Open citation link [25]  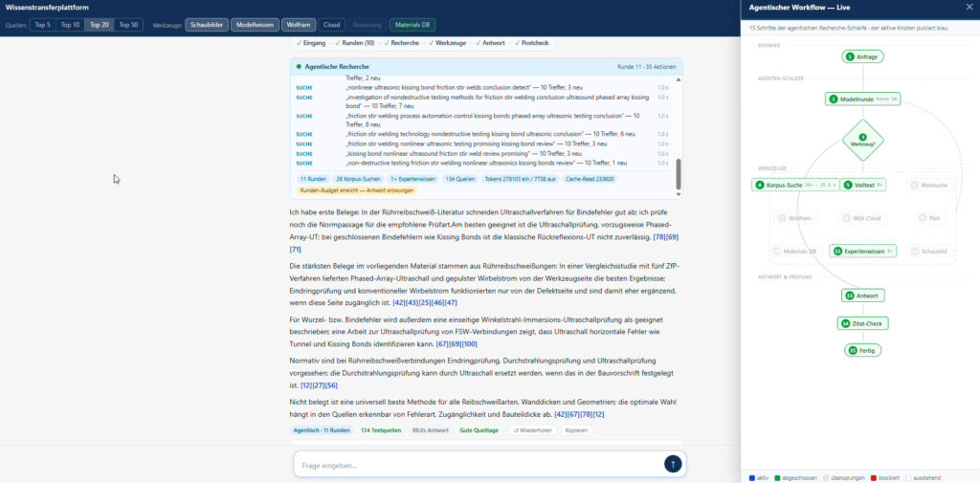[424, 303]
